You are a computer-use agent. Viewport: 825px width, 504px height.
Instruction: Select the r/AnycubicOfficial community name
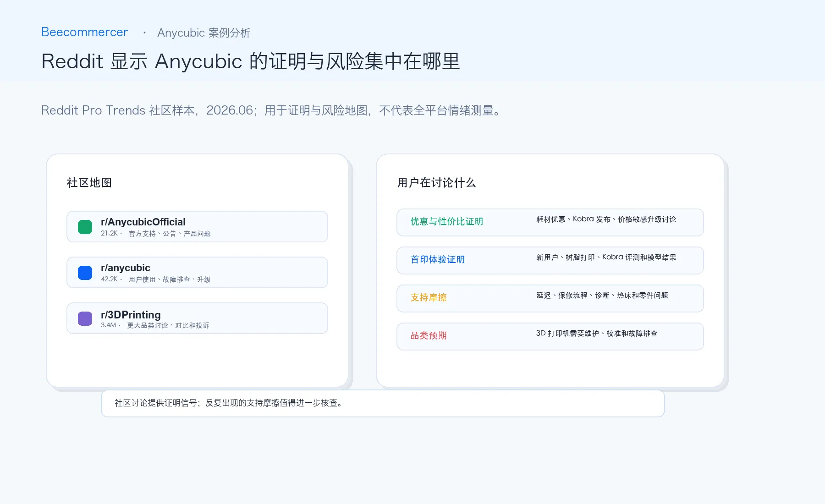pyautogui.click(x=143, y=222)
